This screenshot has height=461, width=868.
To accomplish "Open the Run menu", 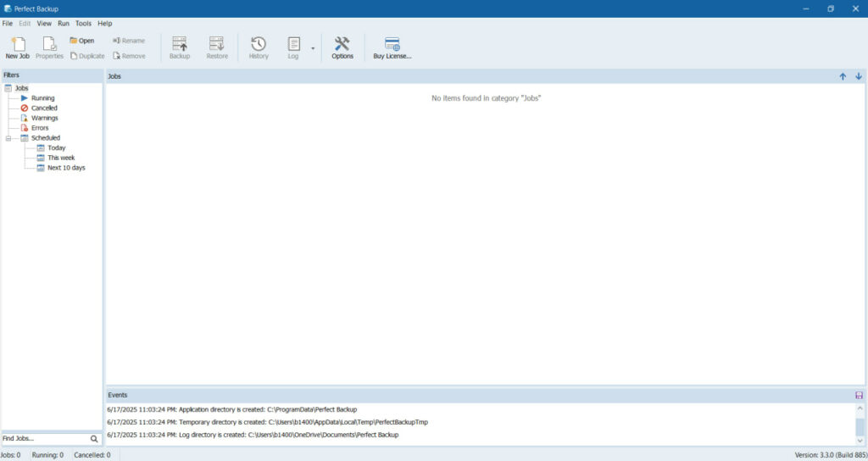I will (64, 23).
